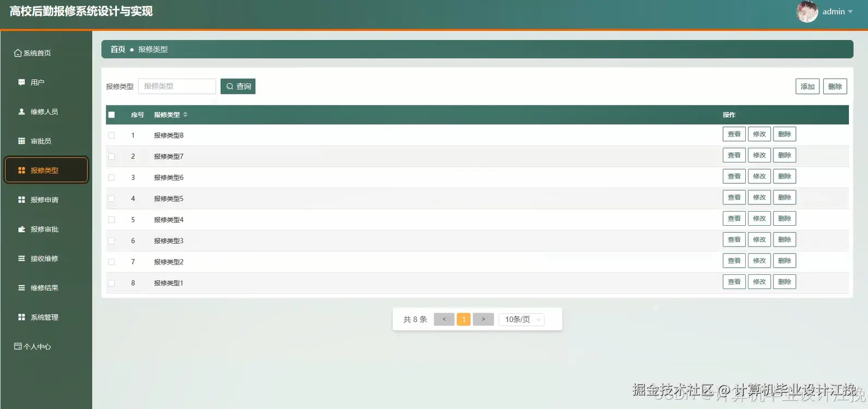
Task: Click the admin avatar picture
Action: 807,11
